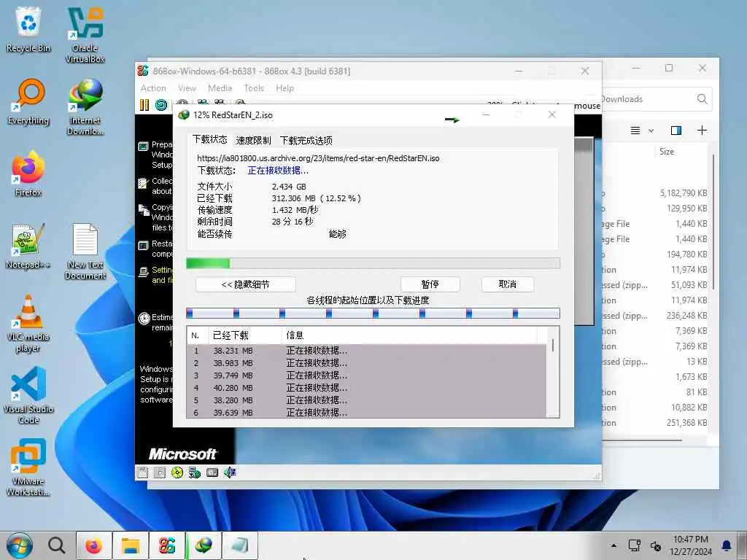Click the thread segments progress strip
Image resolution: width=747 pixels, height=560 pixels.
pos(373,314)
